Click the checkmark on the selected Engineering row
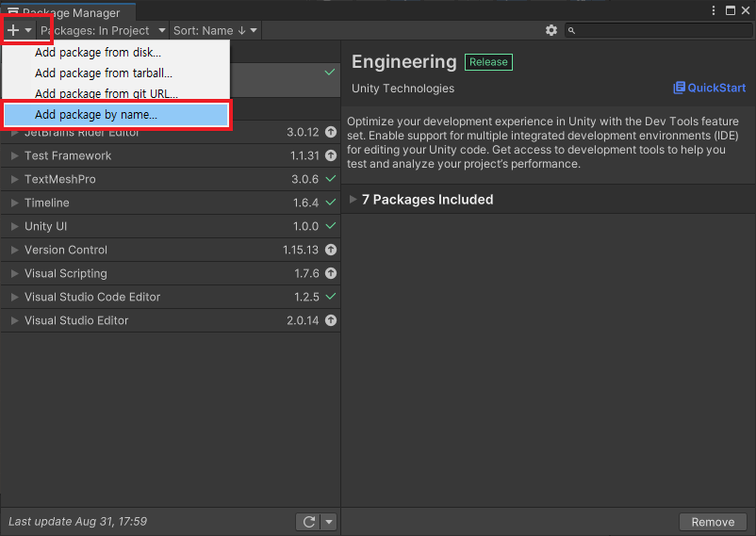The height and width of the screenshot is (536, 756). pyautogui.click(x=330, y=73)
